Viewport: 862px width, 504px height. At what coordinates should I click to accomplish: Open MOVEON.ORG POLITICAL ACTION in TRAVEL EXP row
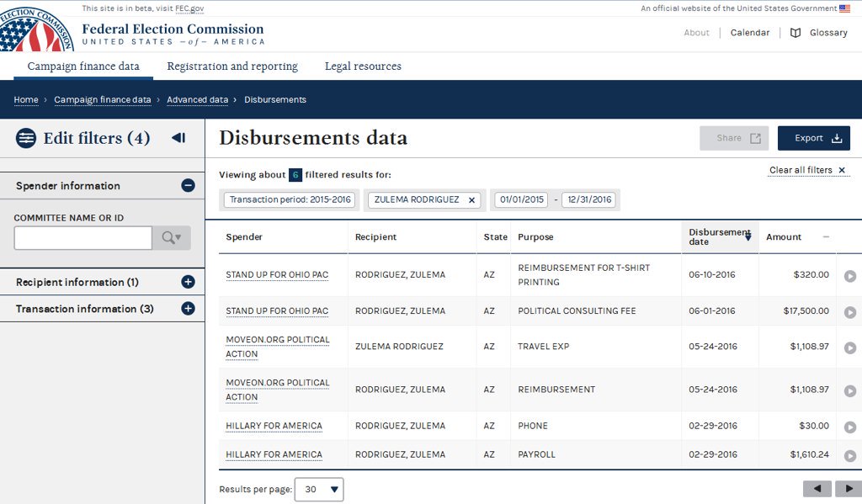click(277, 347)
